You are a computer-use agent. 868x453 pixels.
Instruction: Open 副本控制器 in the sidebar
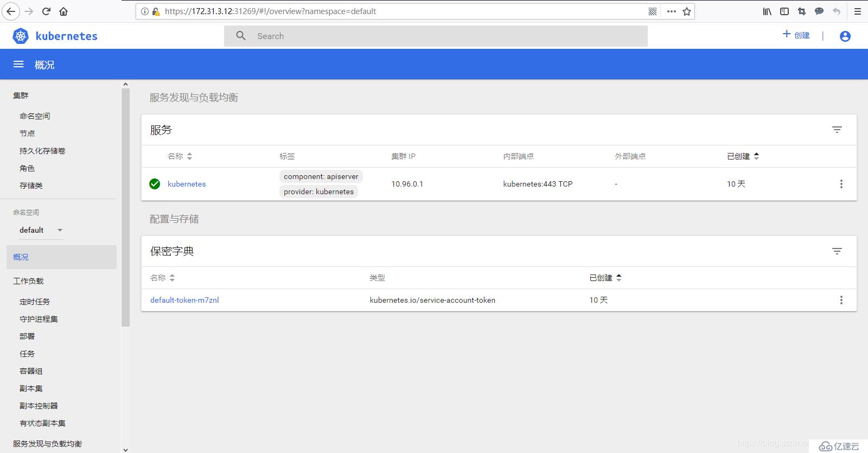[x=39, y=406]
